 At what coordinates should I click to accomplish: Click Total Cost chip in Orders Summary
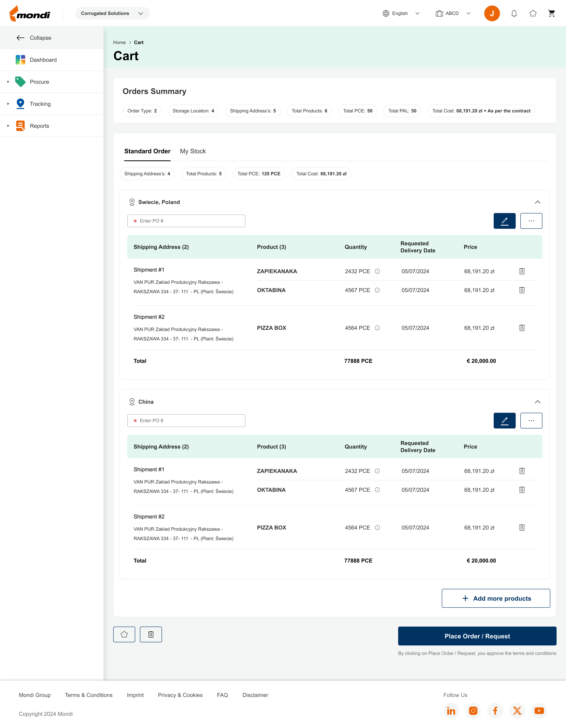pyautogui.click(x=481, y=111)
